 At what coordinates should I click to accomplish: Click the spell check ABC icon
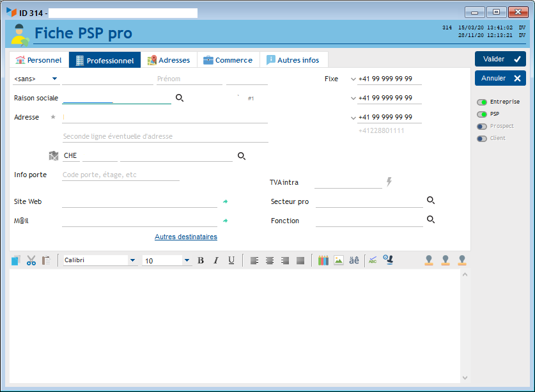point(373,260)
